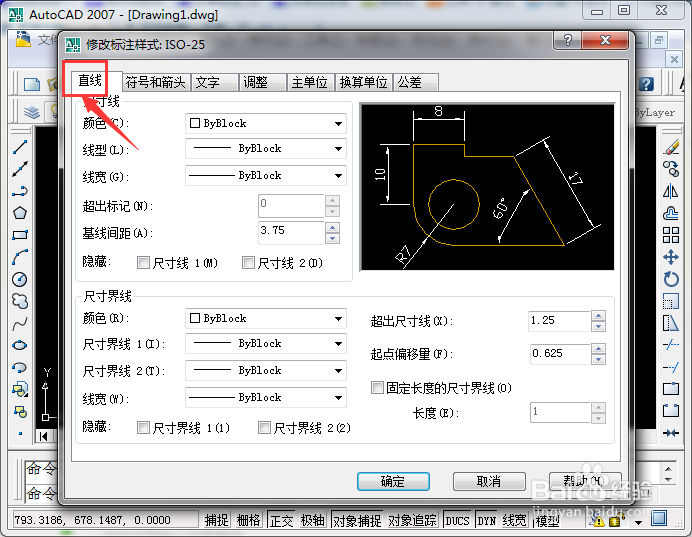The image size is (692, 537).
Task: Switch to 换算单位 tab
Action: pos(364,82)
